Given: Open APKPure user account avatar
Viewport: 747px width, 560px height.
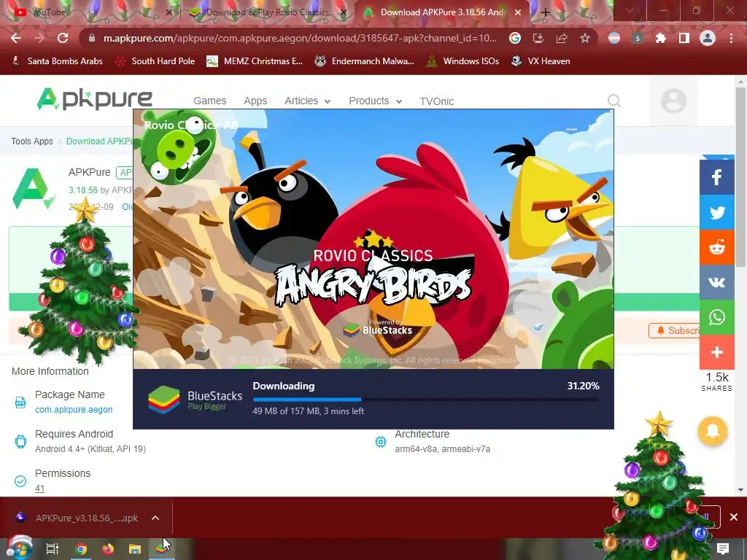Looking at the screenshot, I should point(673,101).
